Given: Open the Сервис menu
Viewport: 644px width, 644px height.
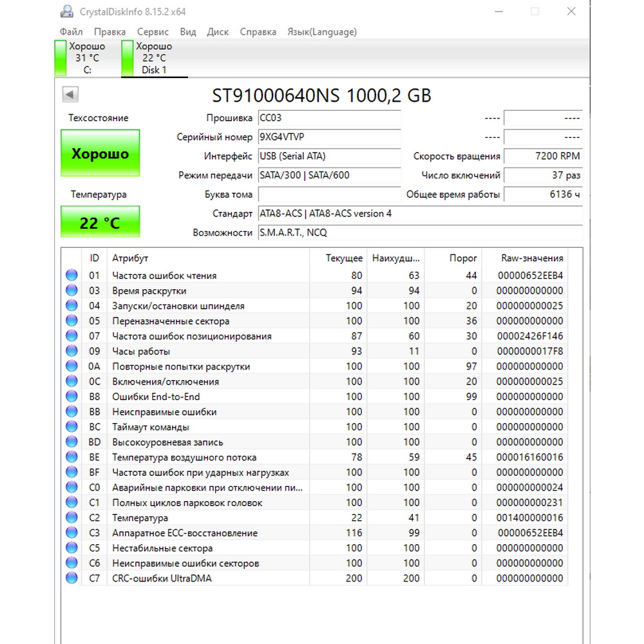Looking at the screenshot, I should pos(153,32).
